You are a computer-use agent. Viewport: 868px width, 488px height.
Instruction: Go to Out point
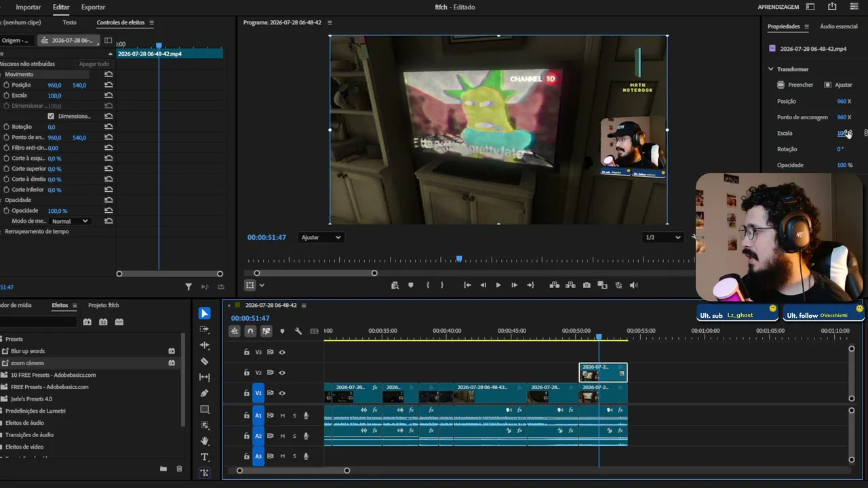coord(530,285)
